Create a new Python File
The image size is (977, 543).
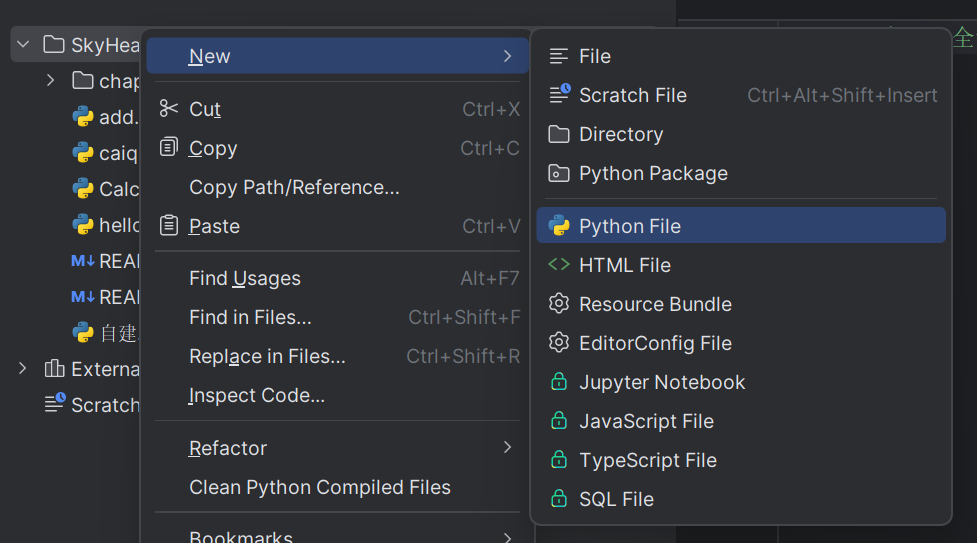click(741, 225)
